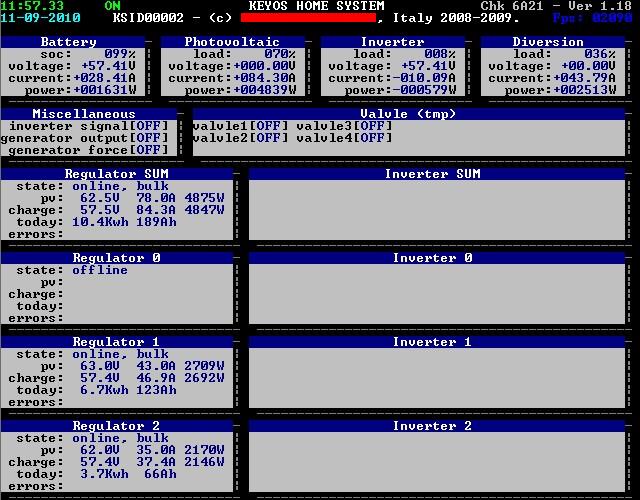This screenshot has height=500, width=640.
Task: Select the KEYOS HOME SYSTEM title
Action: pyautogui.click(x=317, y=6)
